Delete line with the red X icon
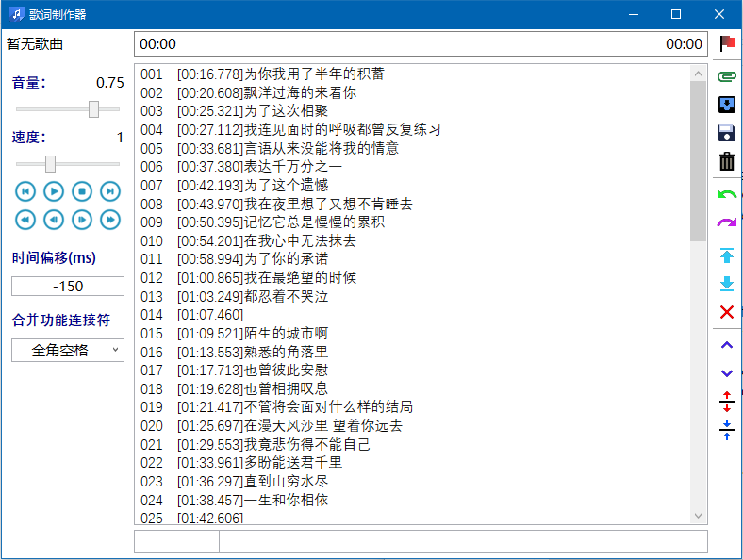 [x=726, y=312]
